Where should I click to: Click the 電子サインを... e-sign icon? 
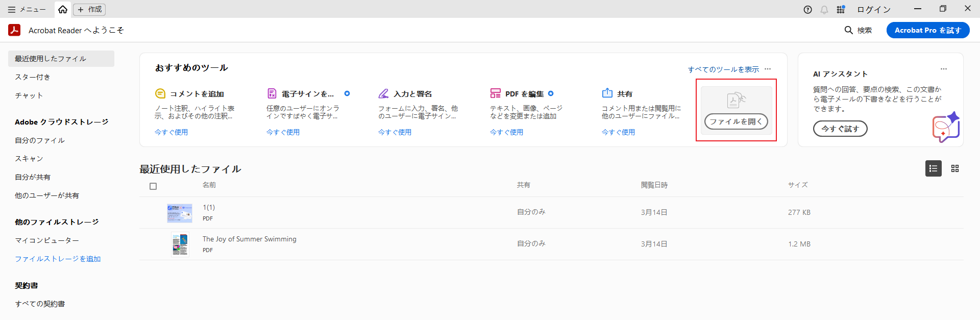(272, 93)
